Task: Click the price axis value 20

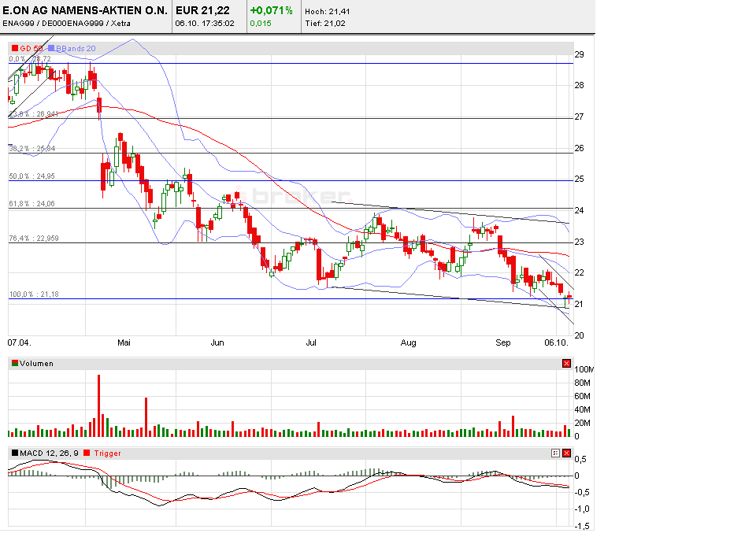Action: click(579, 335)
